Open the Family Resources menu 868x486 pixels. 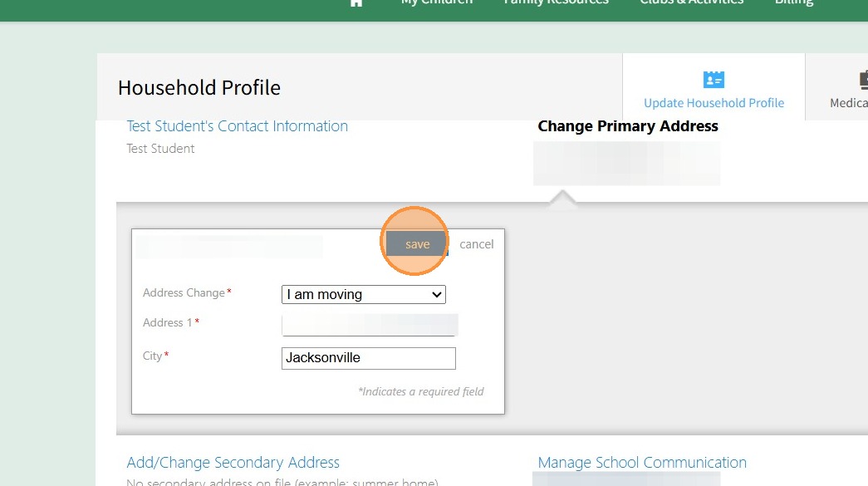coord(557,3)
